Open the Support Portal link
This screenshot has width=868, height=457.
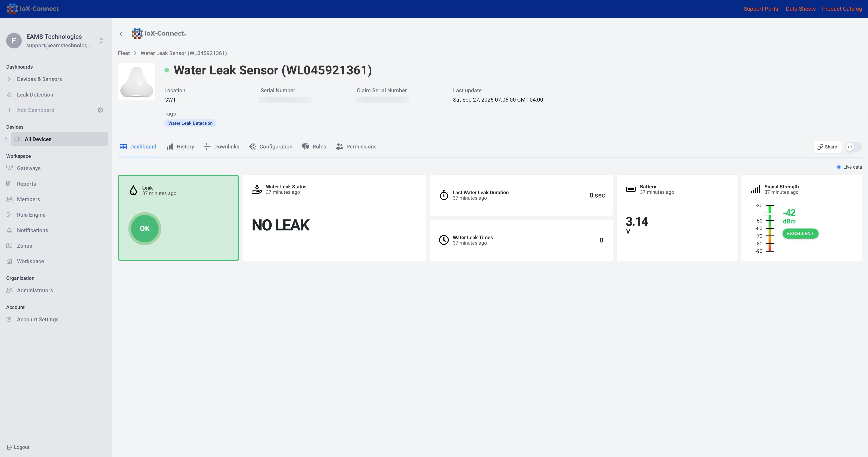coord(761,9)
